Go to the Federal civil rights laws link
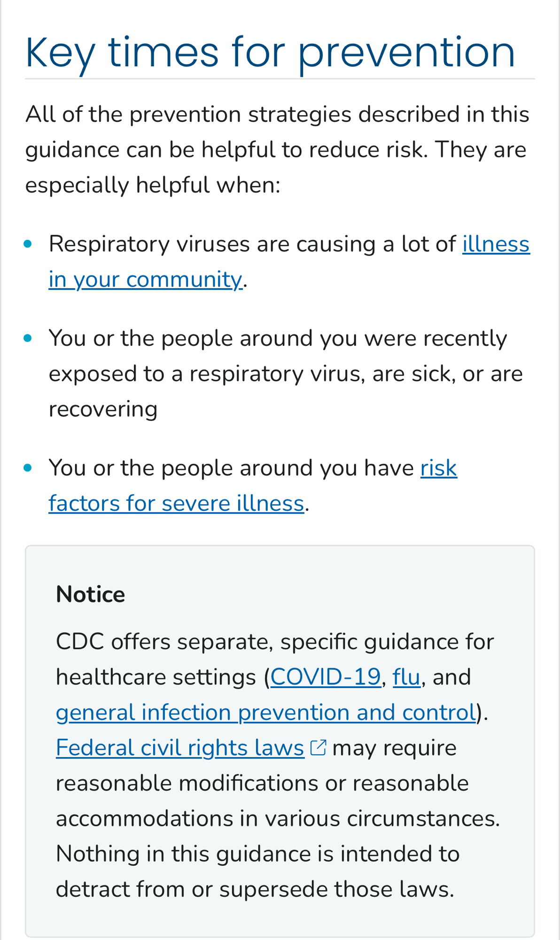The image size is (560, 940). (180, 748)
